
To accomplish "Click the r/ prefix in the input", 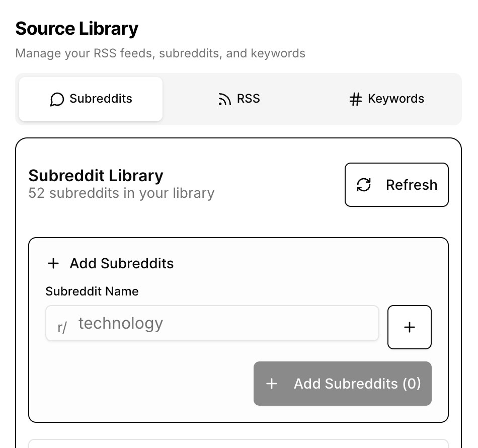I will (x=62, y=328).
